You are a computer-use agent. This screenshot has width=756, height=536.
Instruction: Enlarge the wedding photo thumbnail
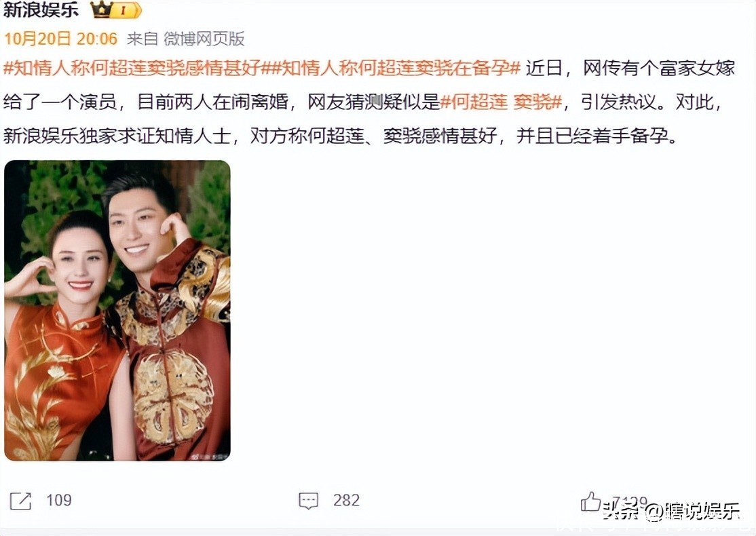click(117, 311)
